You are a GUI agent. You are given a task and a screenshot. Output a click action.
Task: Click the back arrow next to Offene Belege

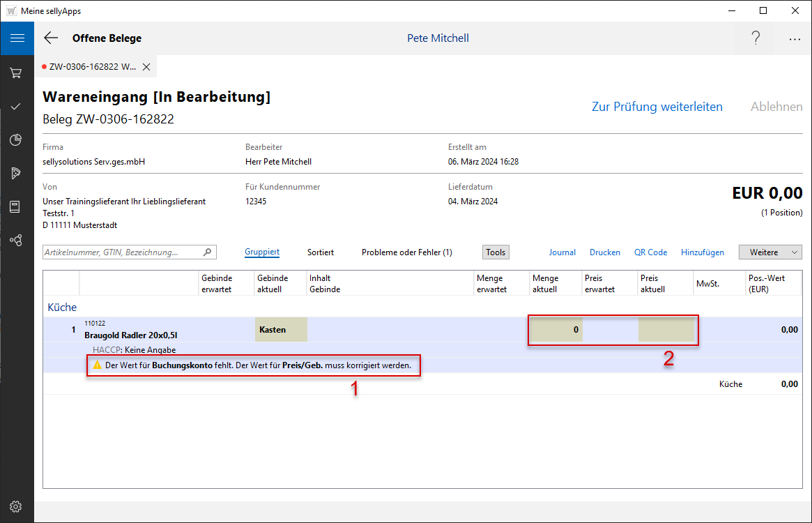[51, 38]
